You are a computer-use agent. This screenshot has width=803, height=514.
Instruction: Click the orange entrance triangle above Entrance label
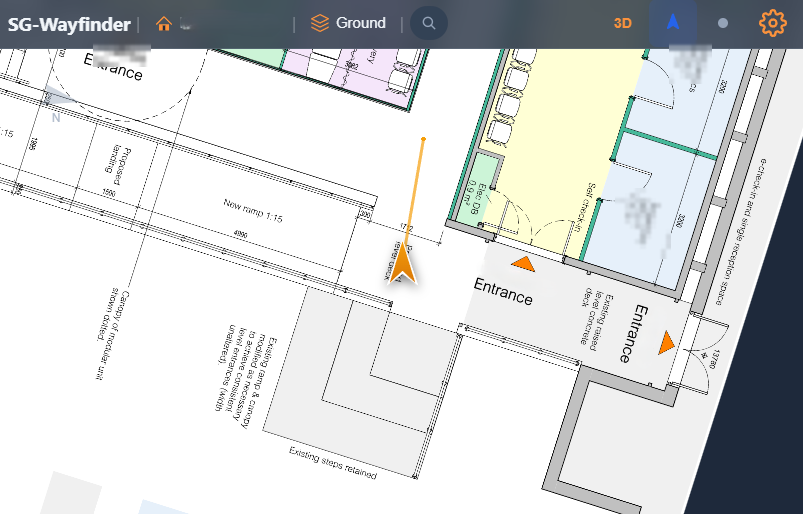click(523, 264)
